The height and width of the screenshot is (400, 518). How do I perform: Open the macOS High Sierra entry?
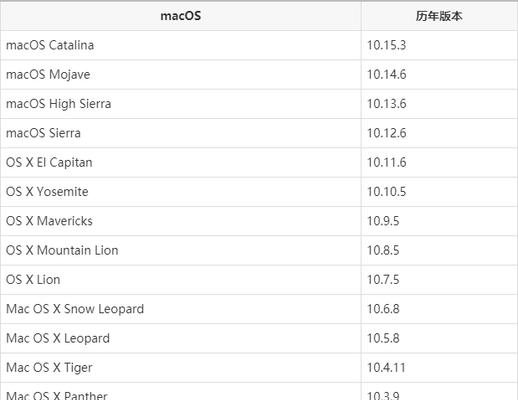59,104
